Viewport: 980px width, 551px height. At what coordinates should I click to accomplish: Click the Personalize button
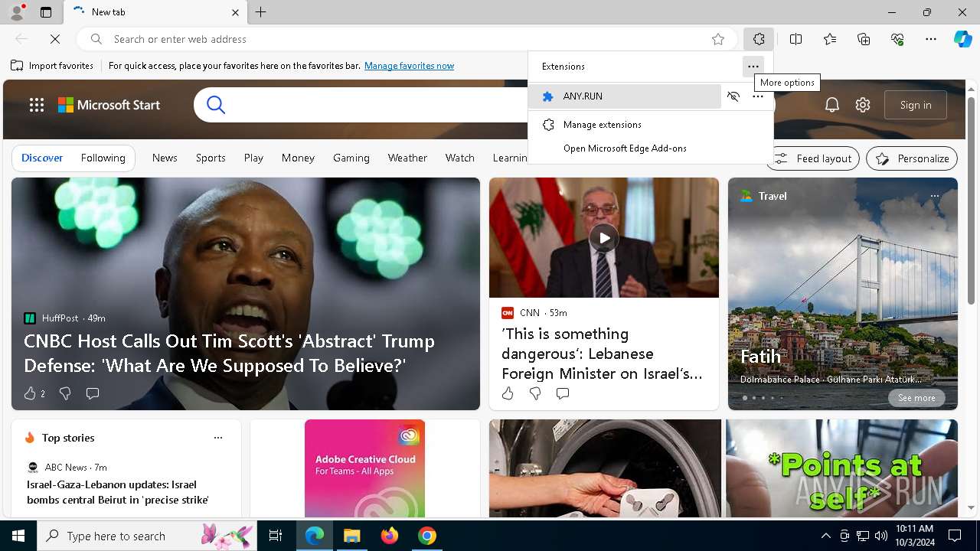(912, 158)
